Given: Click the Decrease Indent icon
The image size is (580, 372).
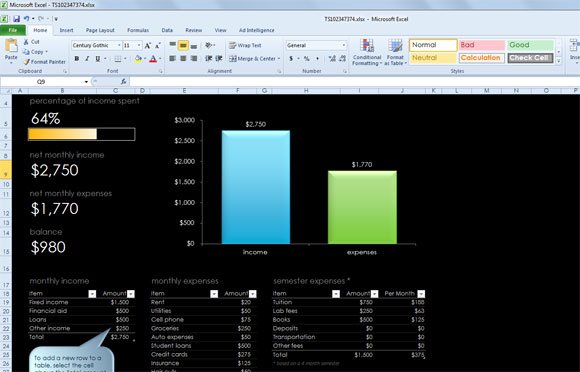Looking at the screenshot, I should pyautogui.click(x=209, y=58).
